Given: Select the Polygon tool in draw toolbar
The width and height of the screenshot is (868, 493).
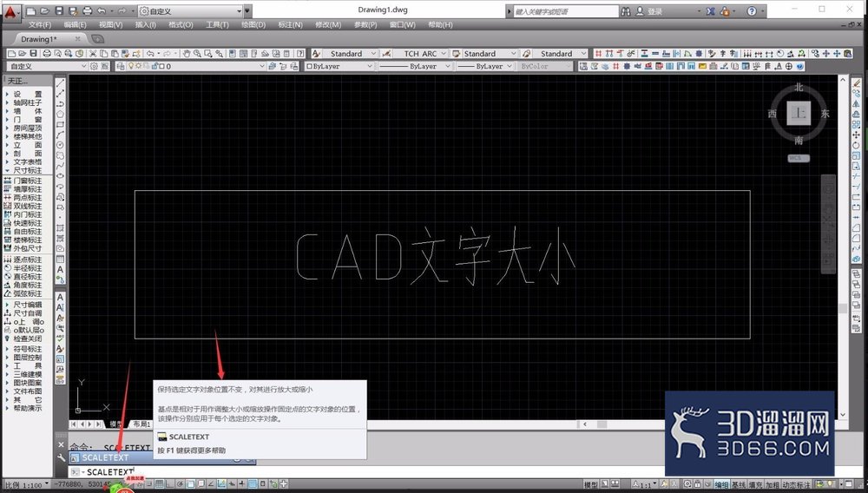Looking at the screenshot, I should 61,114.
